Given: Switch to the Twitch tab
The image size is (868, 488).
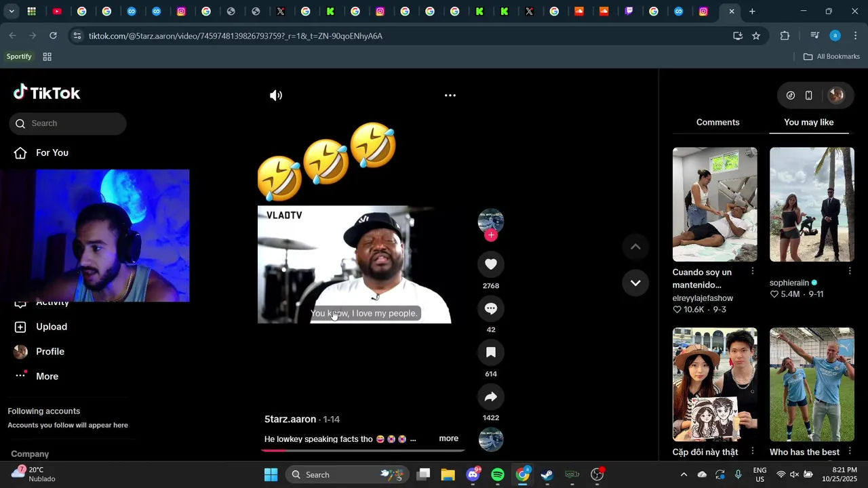Looking at the screenshot, I should coord(629,12).
